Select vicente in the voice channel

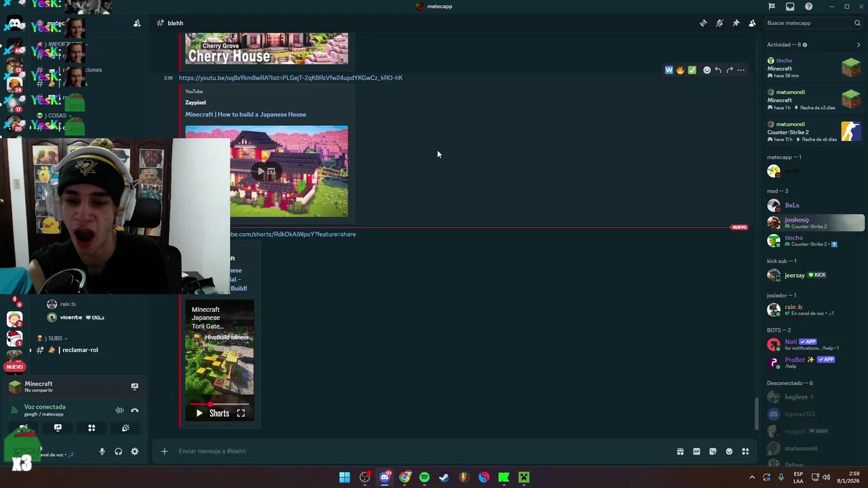click(x=76, y=317)
